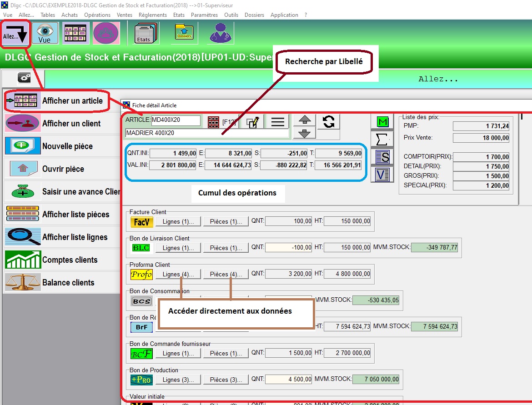Select the gear settings tab icon
Viewport: 532px width, 405px height.
pos(24,78)
